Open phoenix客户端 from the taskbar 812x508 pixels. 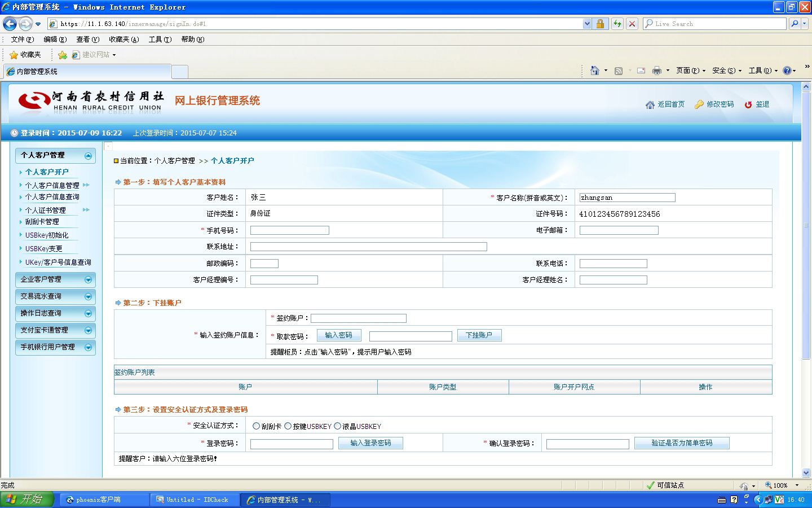pos(104,500)
